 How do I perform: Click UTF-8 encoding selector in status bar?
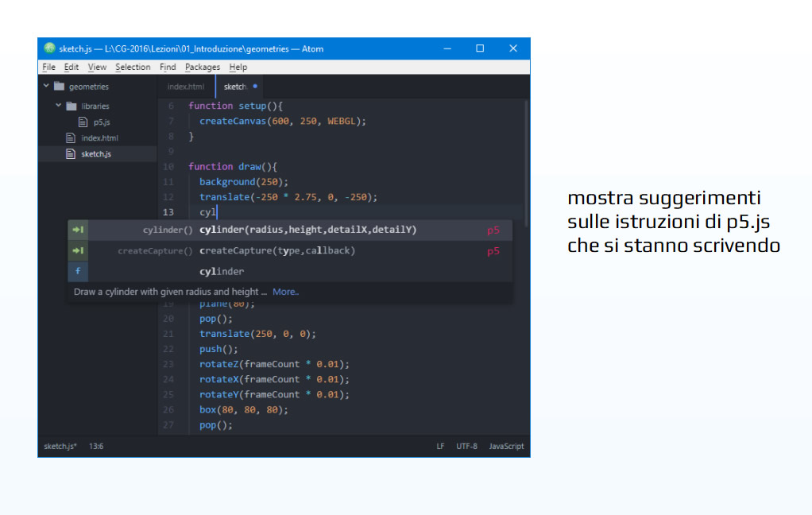pyautogui.click(x=466, y=446)
